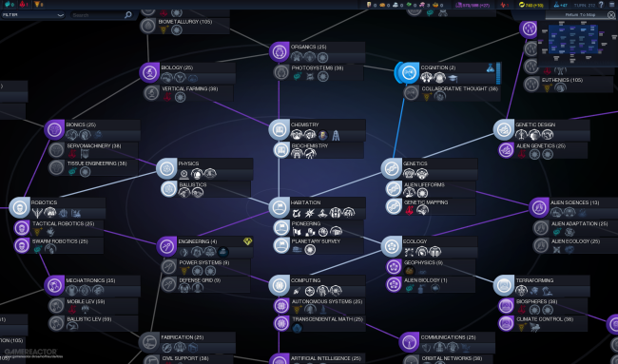Select the Terraforming branch icon

(504, 285)
